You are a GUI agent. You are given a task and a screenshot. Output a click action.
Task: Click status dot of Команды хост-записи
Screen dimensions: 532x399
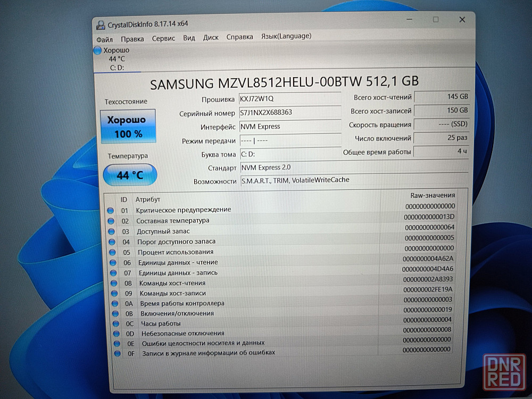pyautogui.click(x=115, y=294)
